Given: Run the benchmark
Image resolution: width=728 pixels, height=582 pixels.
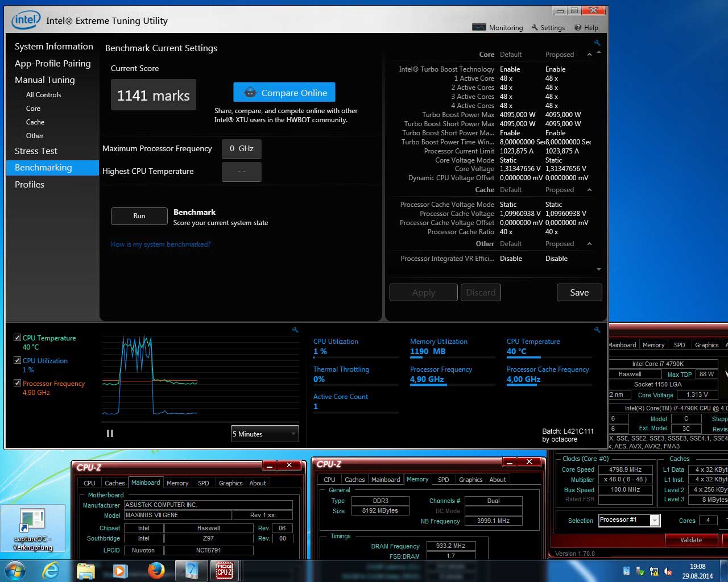Looking at the screenshot, I should click(x=139, y=216).
